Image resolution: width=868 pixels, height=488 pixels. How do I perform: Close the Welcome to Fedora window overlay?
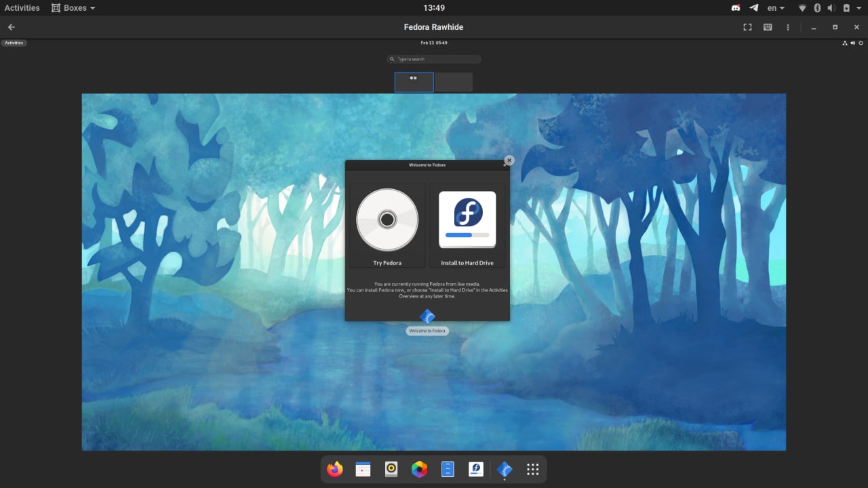click(509, 161)
